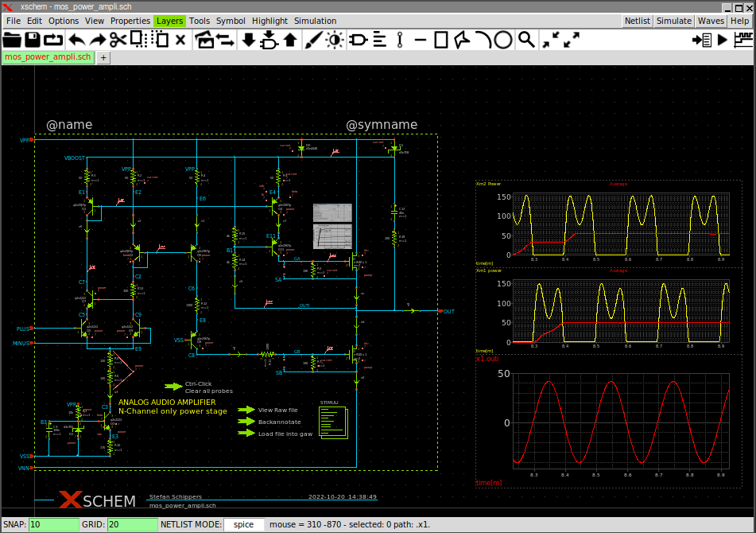
Task: Click the SNAP value input field
Action: click(x=53, y=525)
